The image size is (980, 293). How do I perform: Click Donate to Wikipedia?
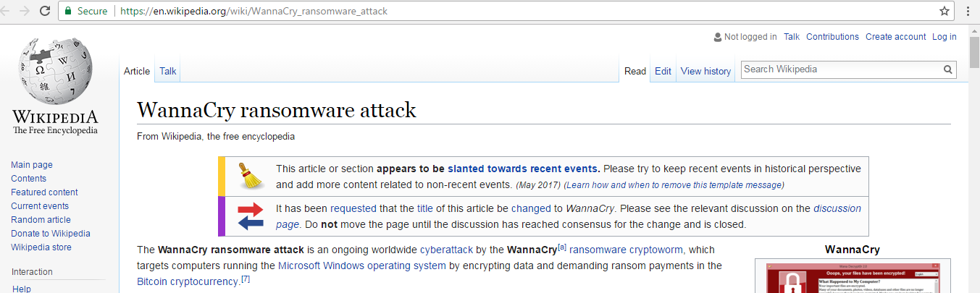pos(51,234)
